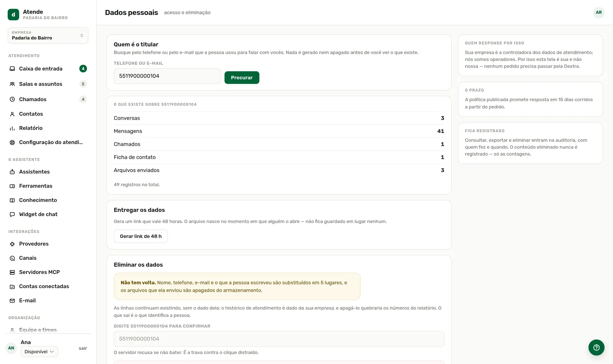Click the Caixa de entrada badge 4
The width and height of the screenshot is (613, 364).
click(x=83, y=69)
